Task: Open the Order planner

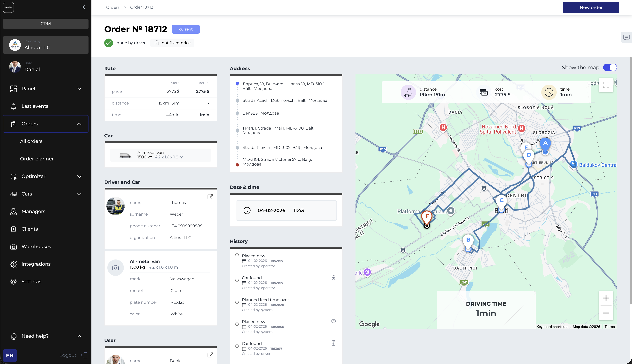Action: [37, 159]
